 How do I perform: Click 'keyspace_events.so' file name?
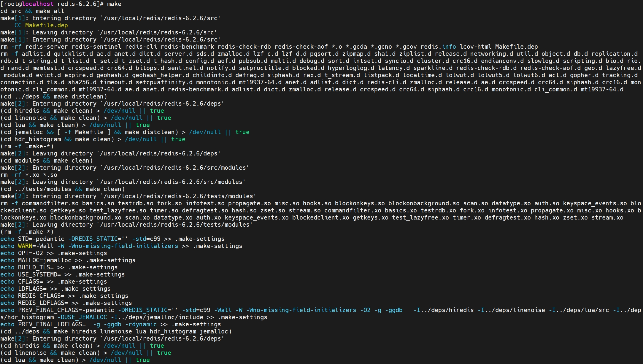[x=595, y=203]
